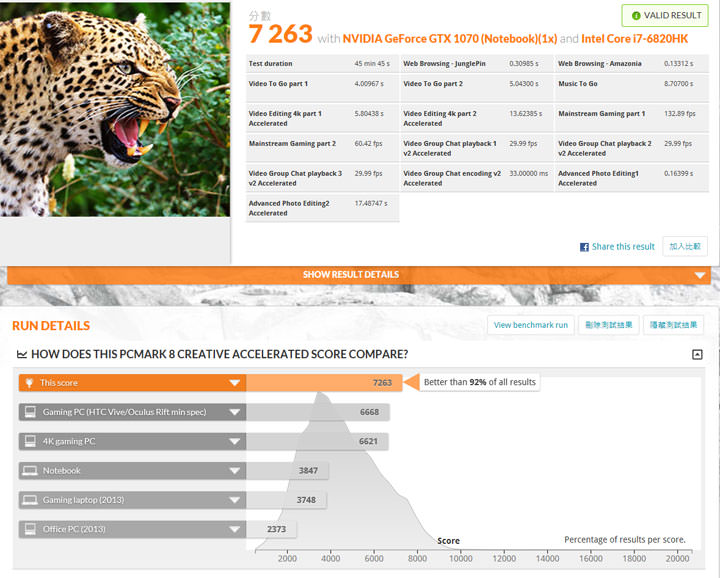This screenshot has height=578, width=720.
Task: Click the leopard thumbnail image
Action: (x=115, y=108)
